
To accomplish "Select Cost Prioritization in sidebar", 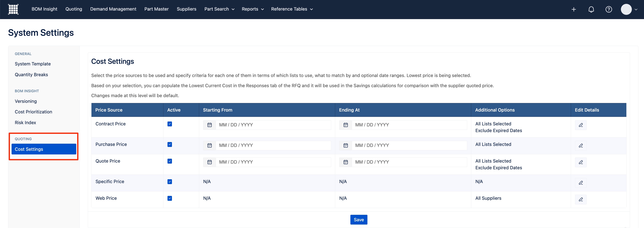I will point(33,112).
